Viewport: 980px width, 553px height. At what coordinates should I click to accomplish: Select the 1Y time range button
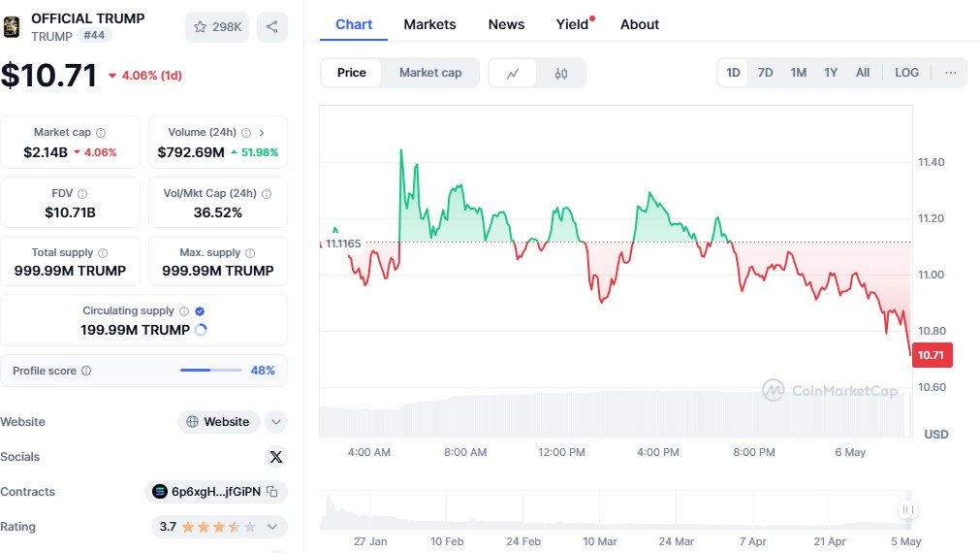tap(831, 73)
